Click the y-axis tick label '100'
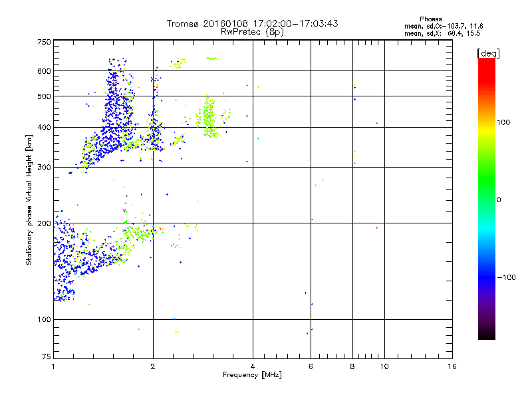Viewport: 532px width, 399px height. 44,320
